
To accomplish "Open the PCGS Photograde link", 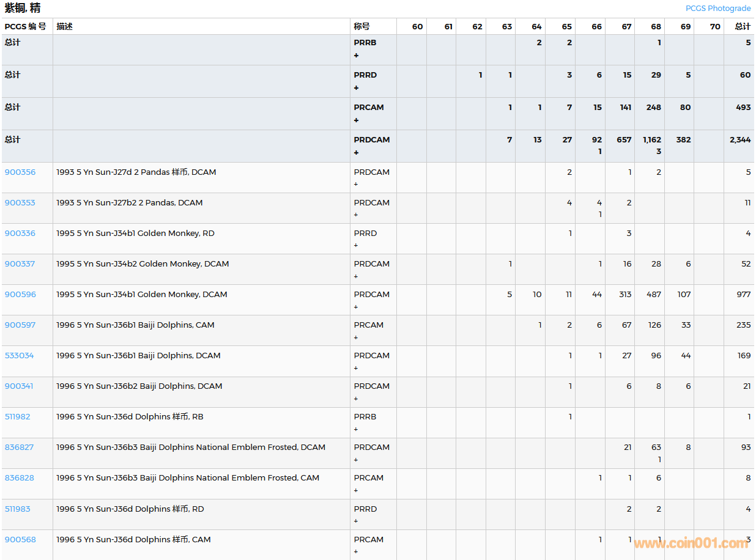I will [x=717, y=9].
